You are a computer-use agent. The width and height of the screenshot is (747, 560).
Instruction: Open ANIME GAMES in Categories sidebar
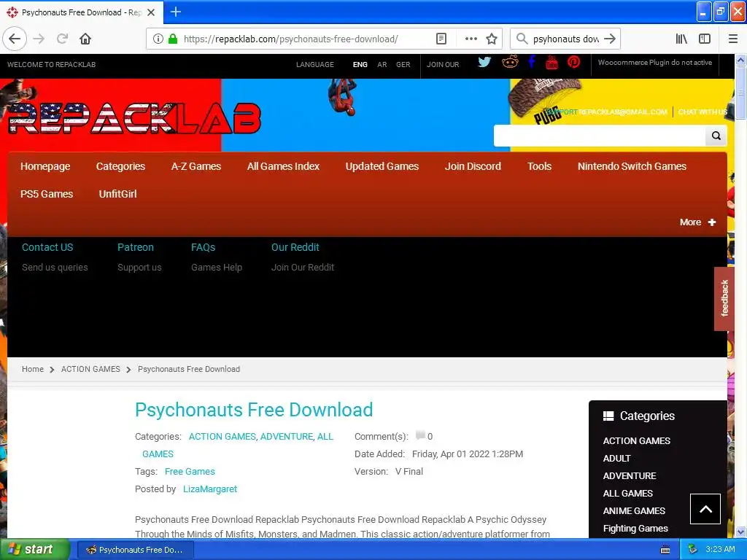pos(634,510)
